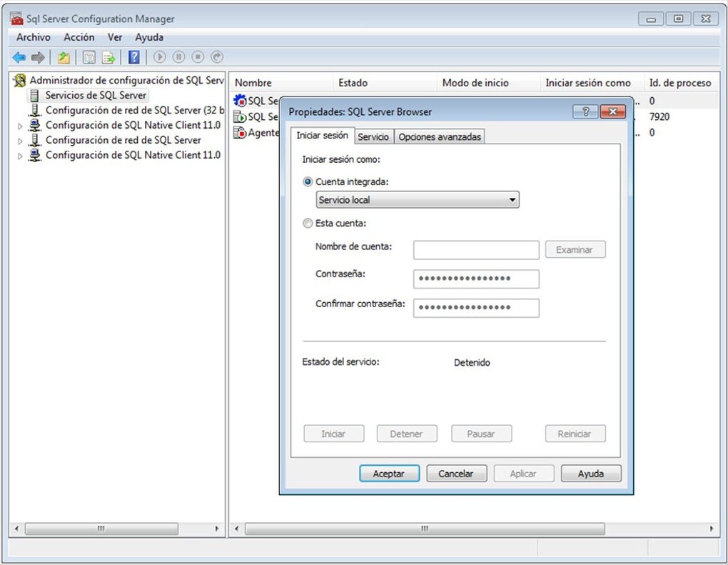Click the blue Back arrow toolbar icon
728x565 pixels.
tap(19, 57)
